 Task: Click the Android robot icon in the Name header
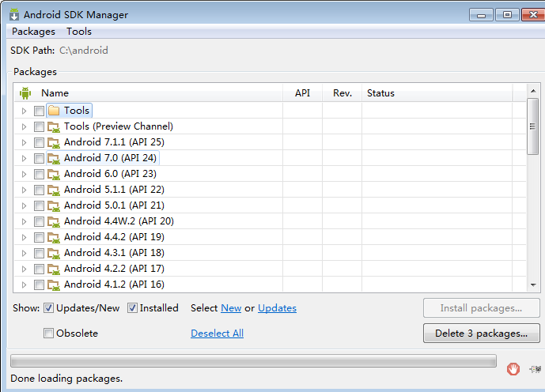[x=25, y=93]
